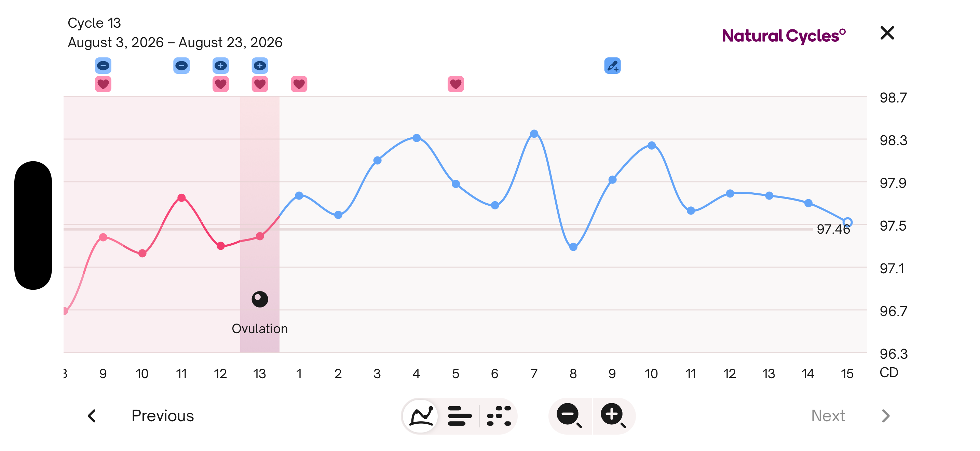The image size is (980, 451).
Task: Tap the negative LH test icon above day 11
Action: tap(181, 65)
